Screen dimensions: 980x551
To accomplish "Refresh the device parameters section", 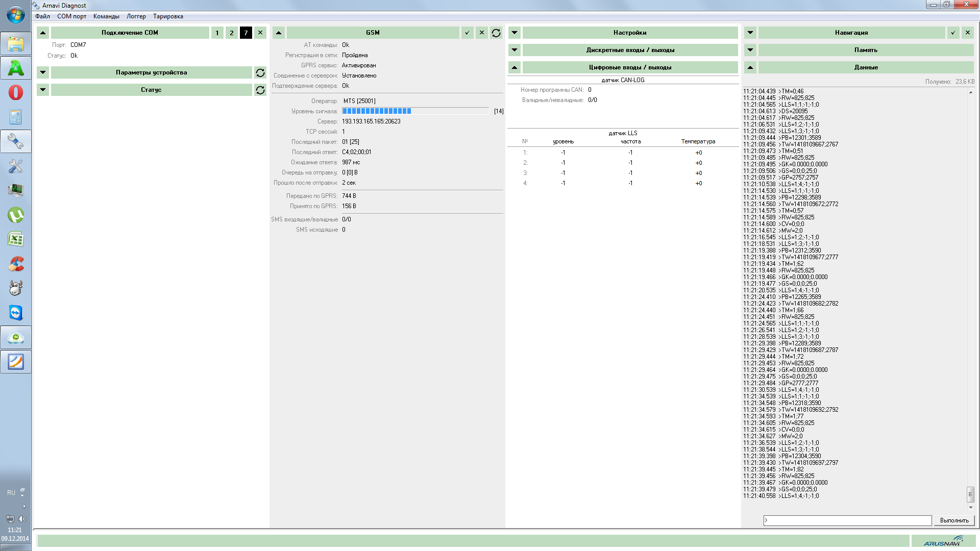I will [x=260, y=72].
